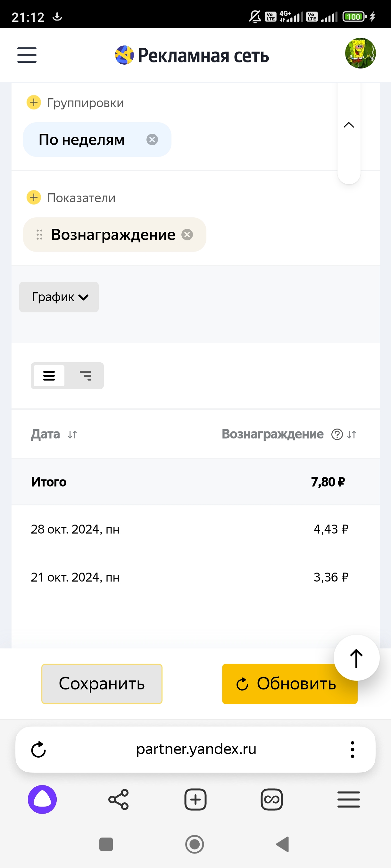Sort table by Дата column
Image resolution: width=391 pixels, height=868 pixels.
coord(72,435)
